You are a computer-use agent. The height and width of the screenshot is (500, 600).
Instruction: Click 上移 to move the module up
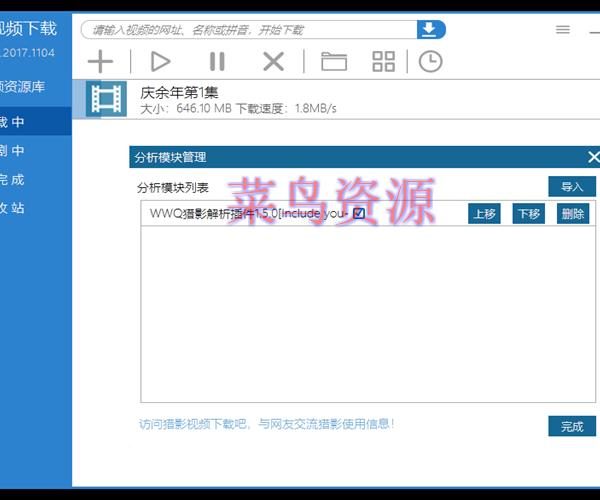(x=484, y=214)
